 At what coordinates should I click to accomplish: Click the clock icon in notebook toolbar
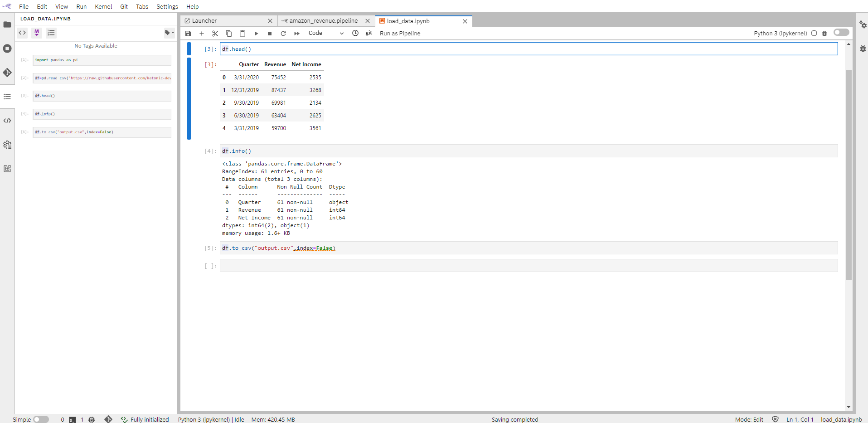(355, 33)
